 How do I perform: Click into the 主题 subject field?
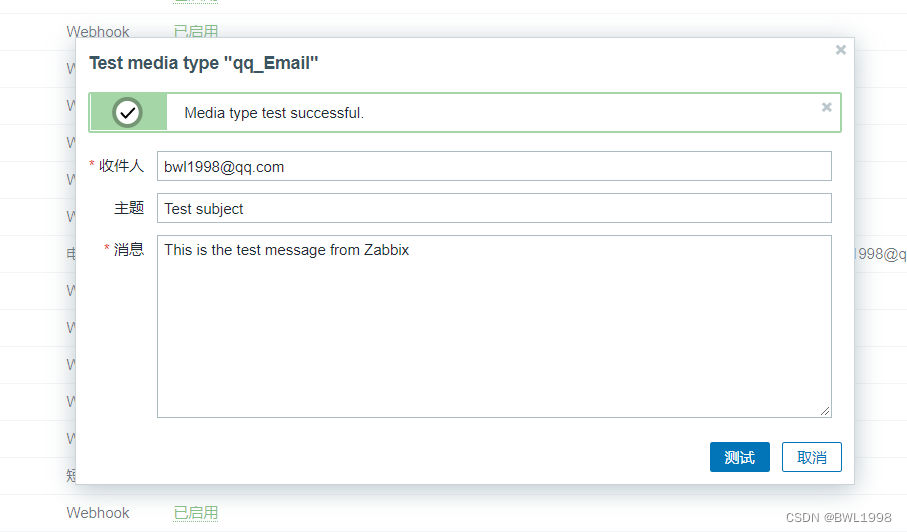[x=494, y=208]
